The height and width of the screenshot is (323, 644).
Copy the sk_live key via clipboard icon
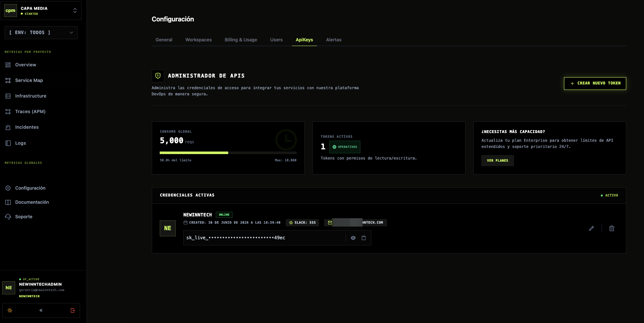364,238
